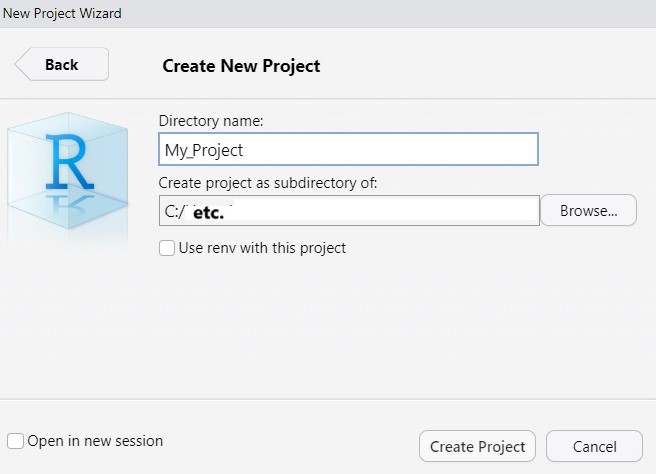Click the blue R letter logo
656x474 pixels.
coord(70,161)
